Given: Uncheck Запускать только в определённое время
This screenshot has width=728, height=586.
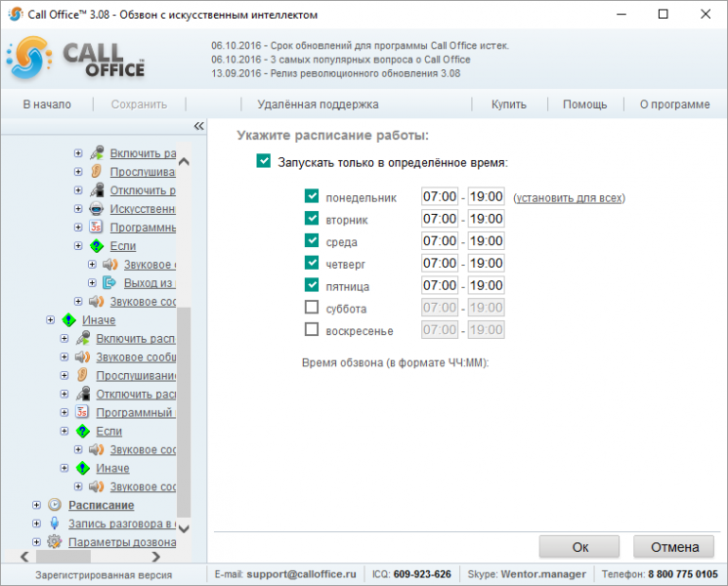Looking at the screenshot, I should (264, 161).
